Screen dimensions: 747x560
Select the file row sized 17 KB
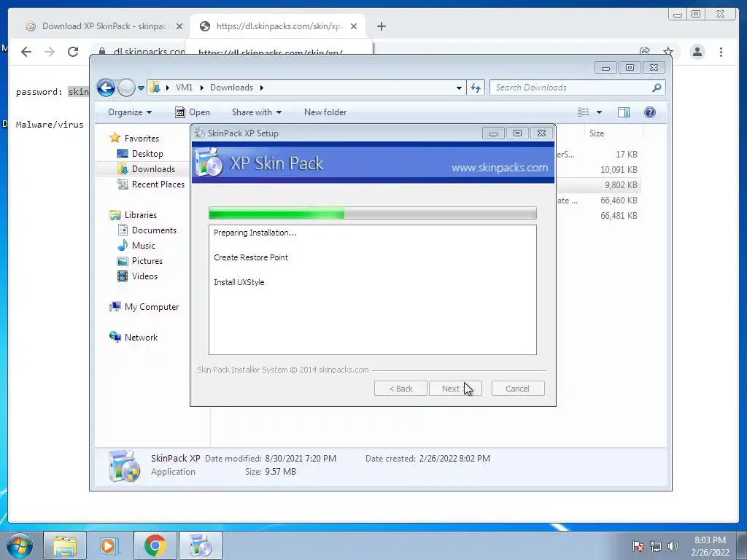598,155
